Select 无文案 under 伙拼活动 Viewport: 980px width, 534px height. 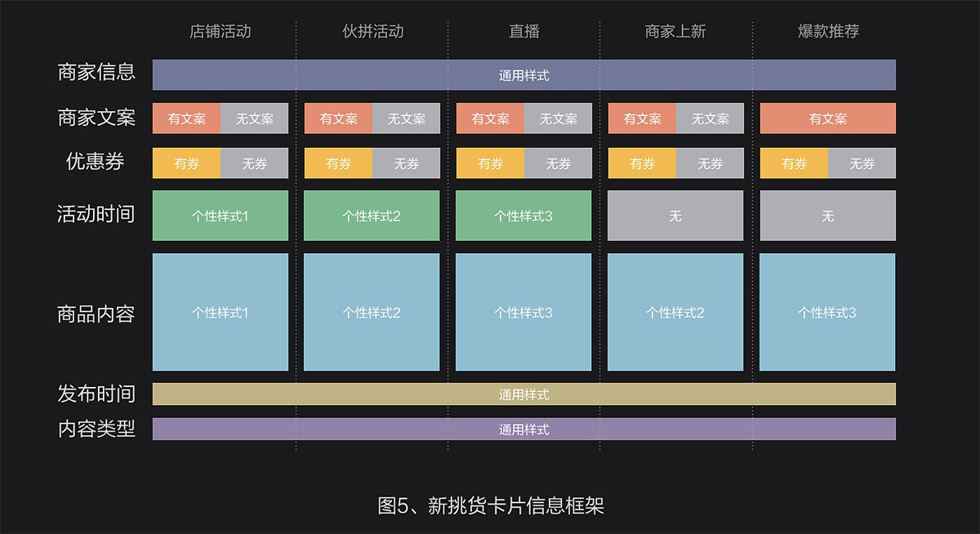[x=407, y=118]
